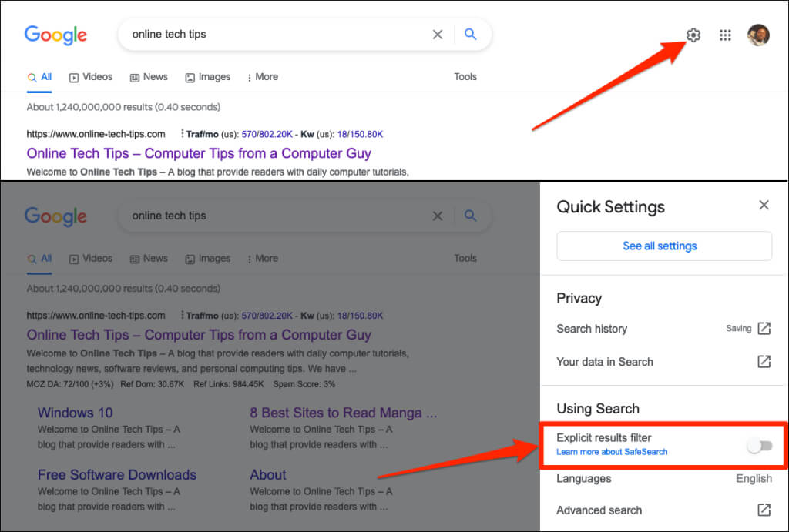Open Search history external link icon

(764, 329)
